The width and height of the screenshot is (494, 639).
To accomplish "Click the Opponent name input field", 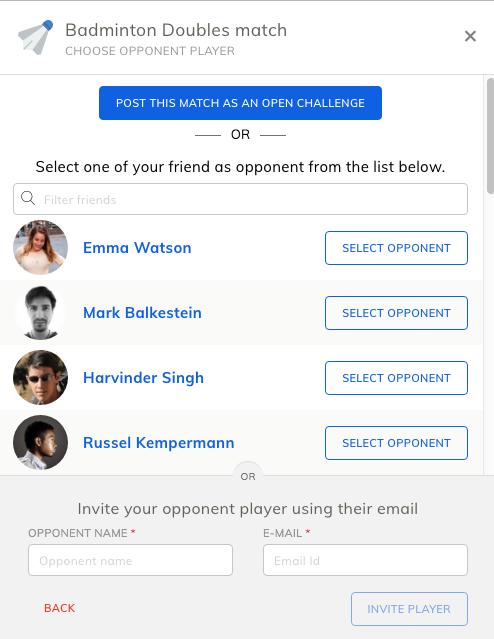I will [130, 560].
